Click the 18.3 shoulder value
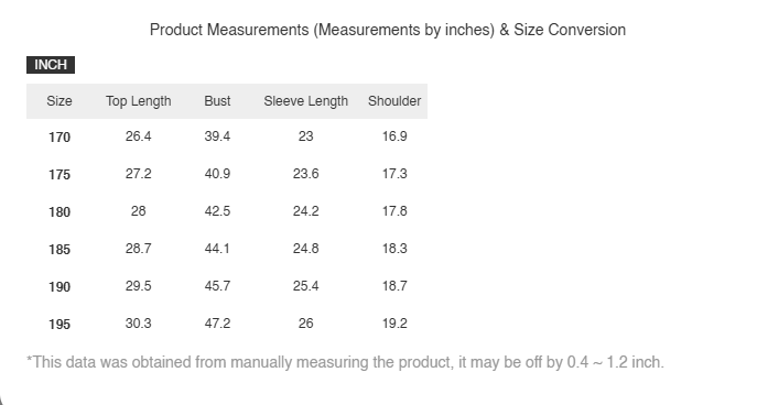 394,248
